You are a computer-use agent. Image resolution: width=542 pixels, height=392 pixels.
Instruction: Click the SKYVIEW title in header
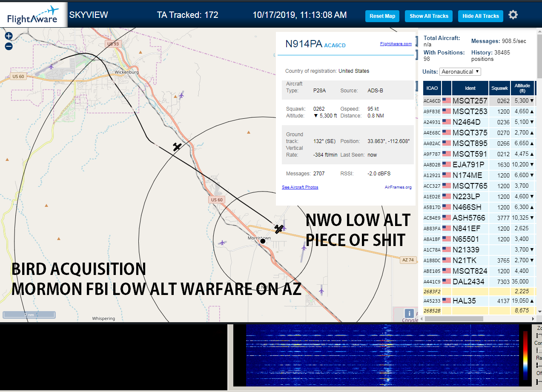tap(89, 15)
